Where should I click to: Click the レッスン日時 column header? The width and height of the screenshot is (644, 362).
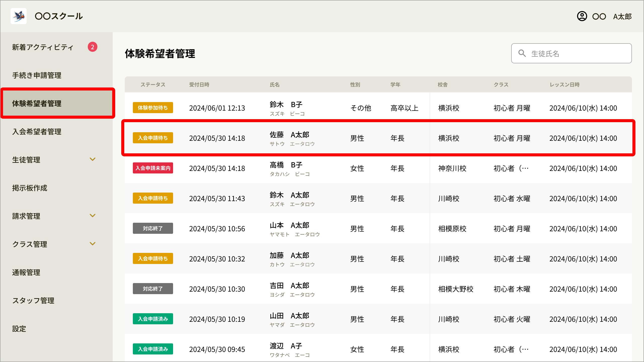click(565, 84)
